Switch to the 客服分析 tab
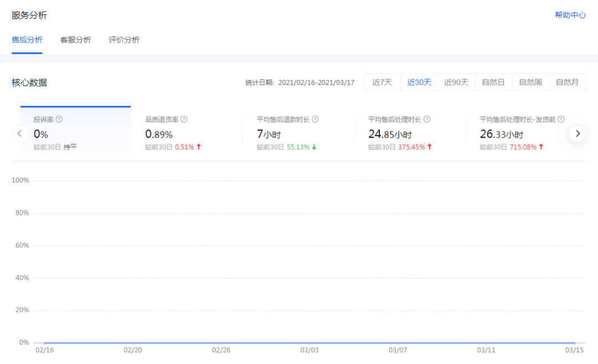This screenshot has height=364, width=598. tap(75, 40)
